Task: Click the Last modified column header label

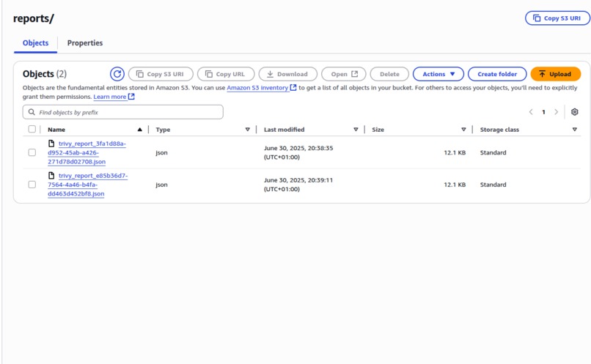Action: click(284, 130)
